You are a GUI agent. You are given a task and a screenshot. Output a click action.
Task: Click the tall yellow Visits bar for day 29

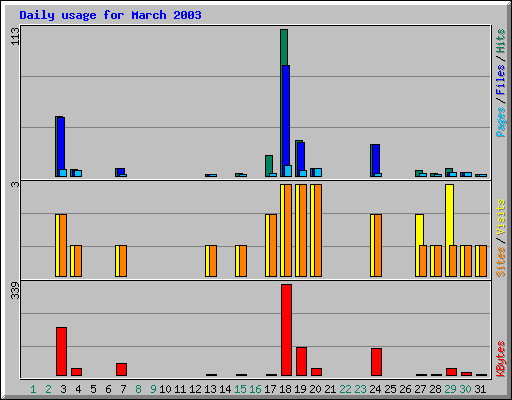[x=449, y=215]
